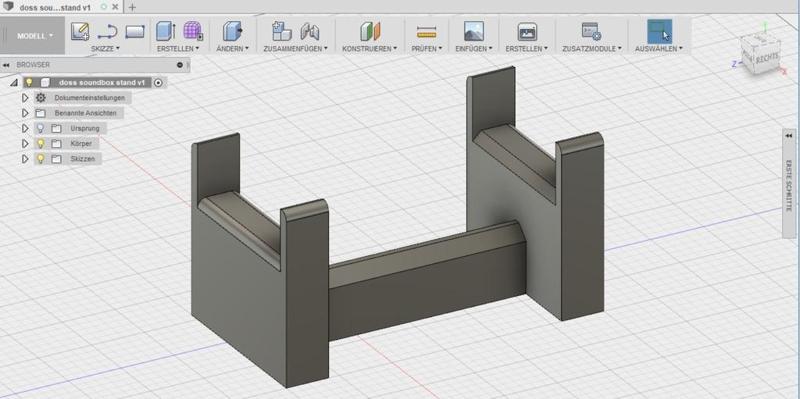Viewport: 800px width, 399px height.
Task: Open the SKIZZE dropdown menu
Action: [x=105, y=48]
